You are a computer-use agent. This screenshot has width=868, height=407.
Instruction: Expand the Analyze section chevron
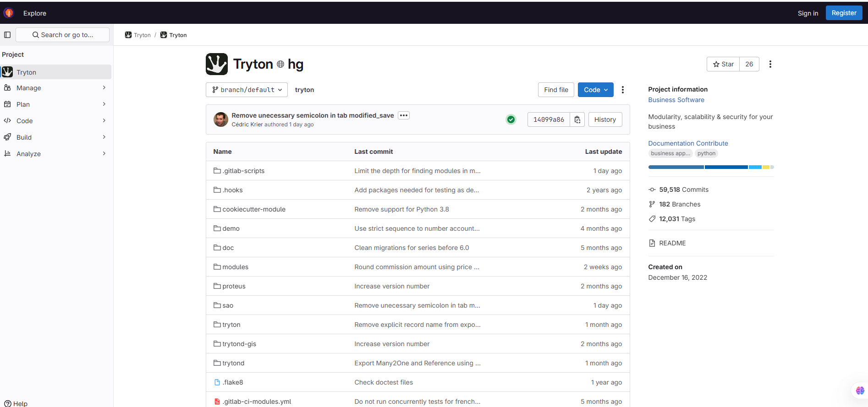[x=104, y=153]
